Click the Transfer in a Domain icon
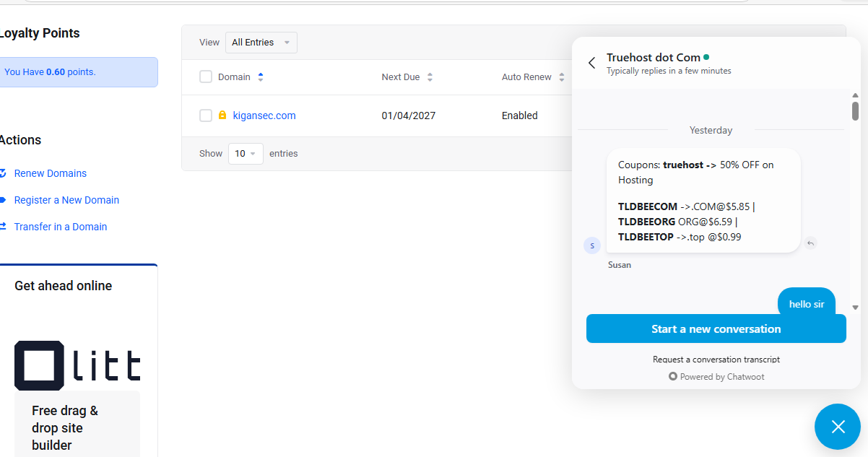This screenshot has height=457, width=868. pos(3,227)
